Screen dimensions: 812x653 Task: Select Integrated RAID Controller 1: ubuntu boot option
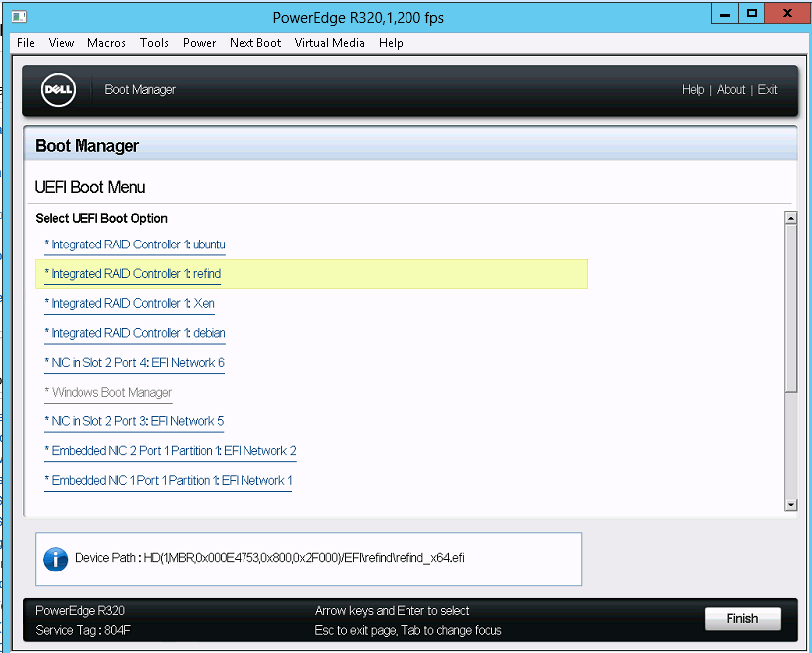pyautogui.click(x=134, y=245)
